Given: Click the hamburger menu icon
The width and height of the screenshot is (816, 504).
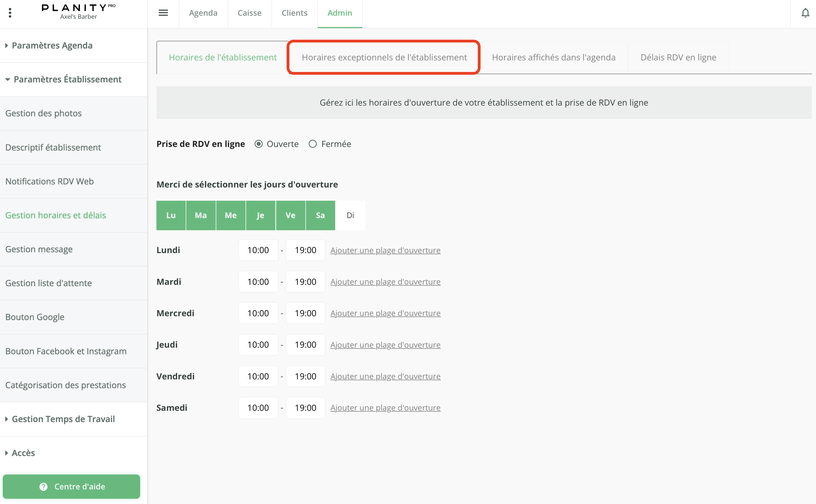Looking at the screenshot, I should [163, 13].
